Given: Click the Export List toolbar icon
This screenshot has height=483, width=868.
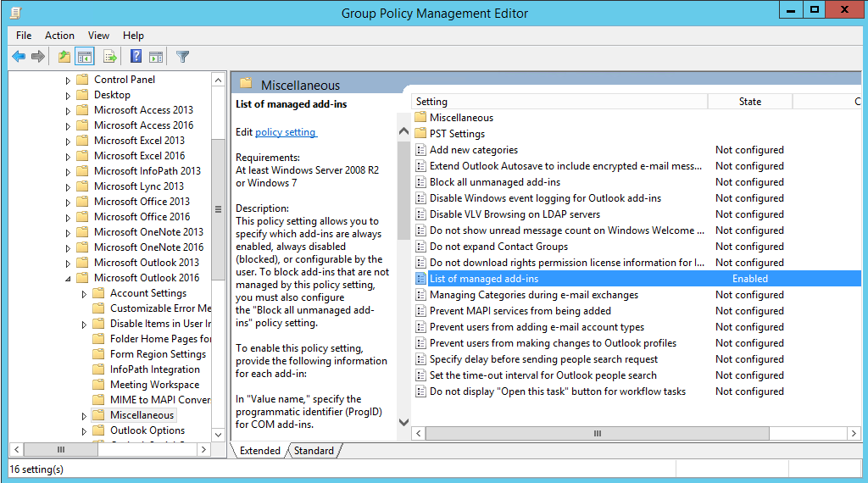Looking at the screenshot, I should coord(109,57).
